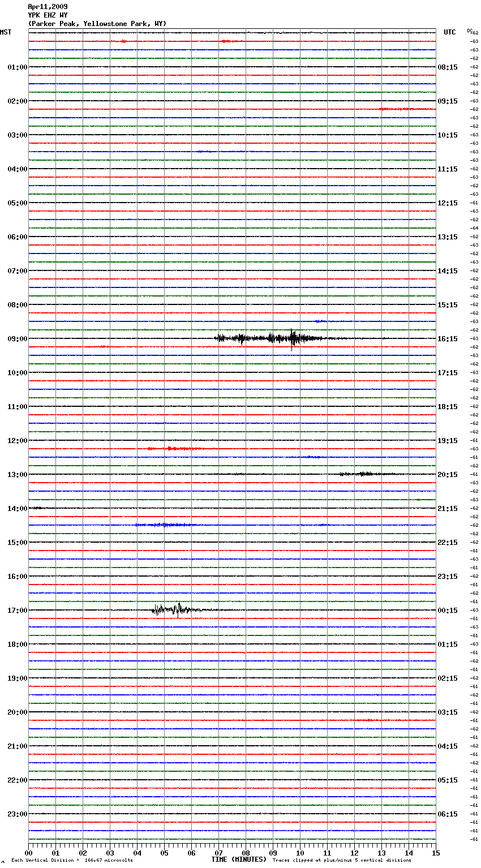Viewport: 481px width, 868px height.
Task: Click the UTC time zone label
Action: tap(450, 32)
